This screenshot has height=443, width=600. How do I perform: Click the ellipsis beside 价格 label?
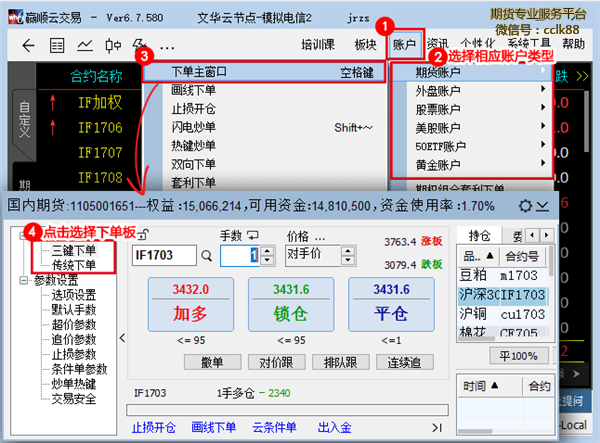(x=320, y=238)
